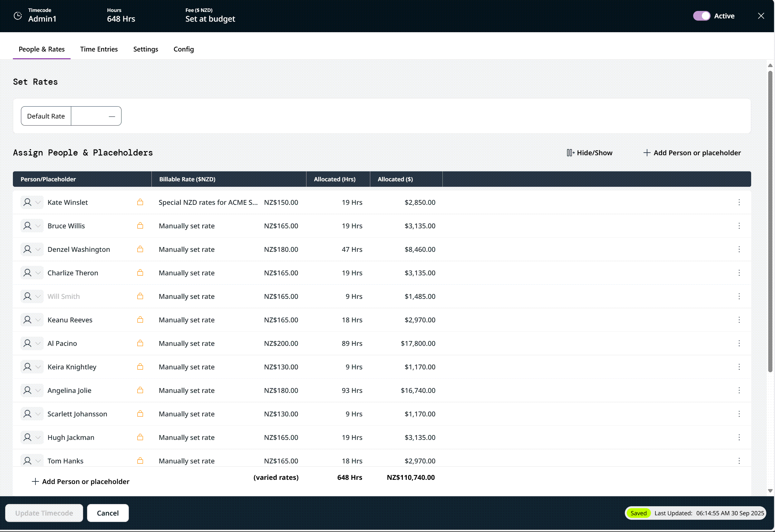Click the Hide/Show columns icon
Viewport: 775px width, 532px height.
(x=571, y=153)
